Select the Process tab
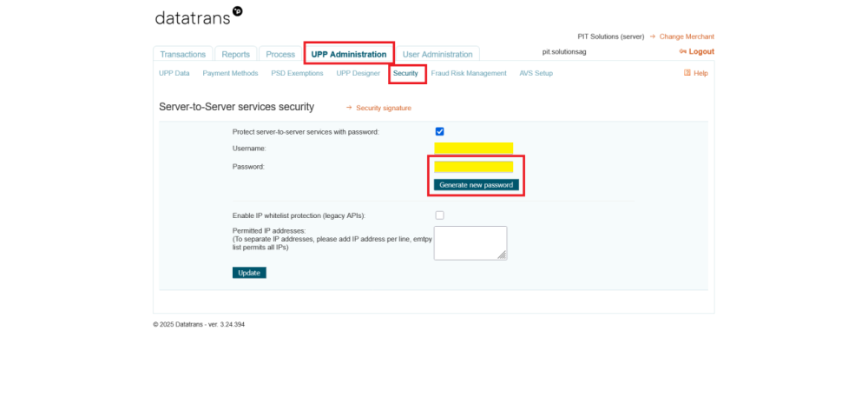 pyautogui.click(x=280, y=54)
